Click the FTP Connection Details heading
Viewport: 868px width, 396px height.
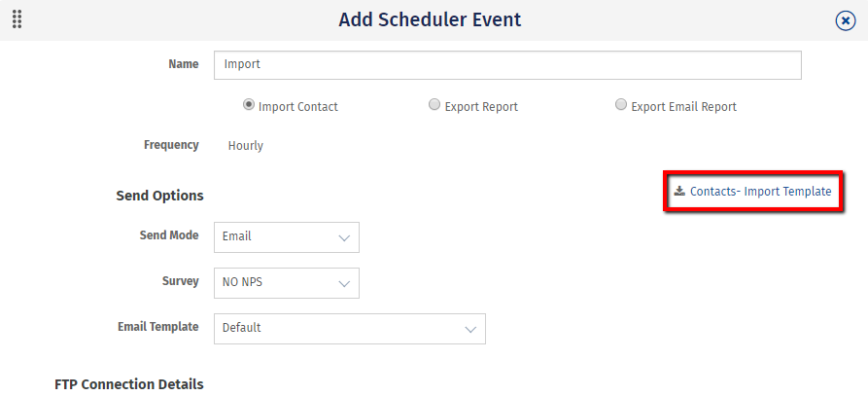click(129, 384)
